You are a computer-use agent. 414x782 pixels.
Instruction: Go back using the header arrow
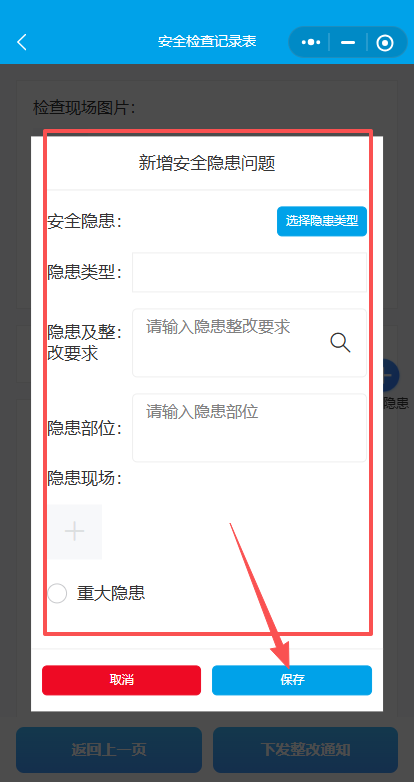click(22, 42)
